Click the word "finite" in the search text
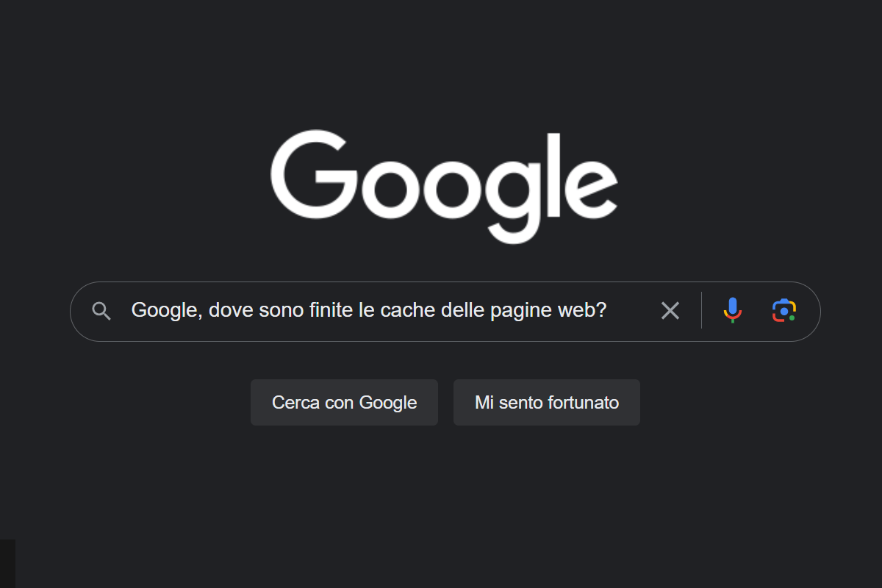The image size is (882, 588). coord(330,311)
